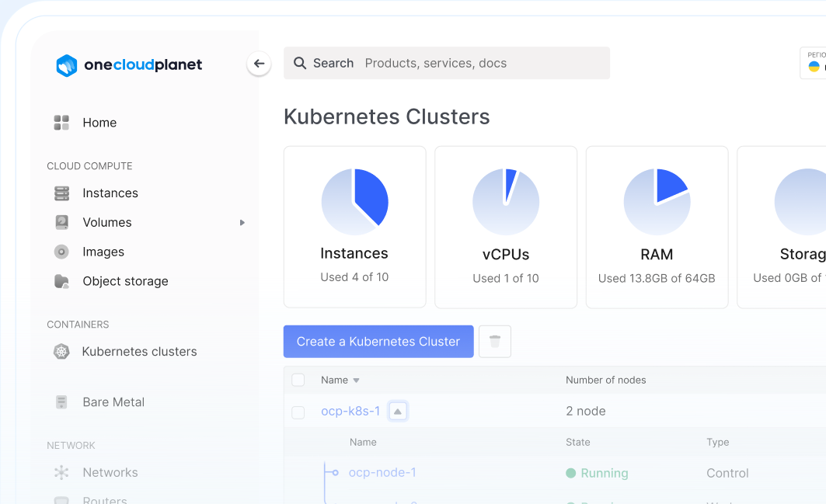Screen dimensions: 826x504
Task: Click the RAM usage pie chart
Action: 657,202
